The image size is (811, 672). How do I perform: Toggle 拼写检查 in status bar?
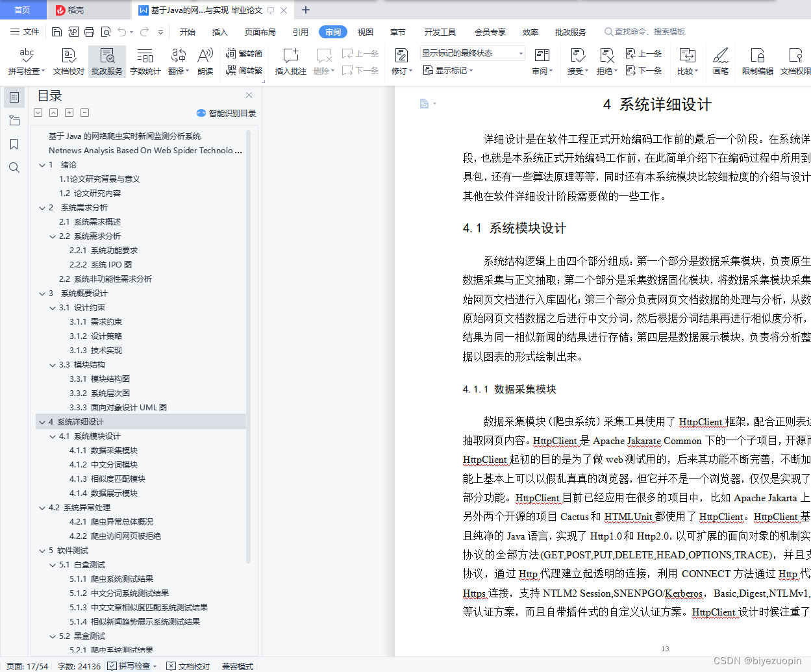(x=132, y=666)
